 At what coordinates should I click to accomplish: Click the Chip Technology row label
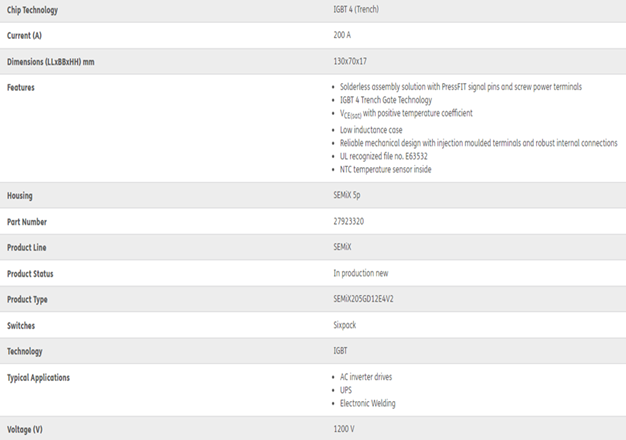click(32, 10)
